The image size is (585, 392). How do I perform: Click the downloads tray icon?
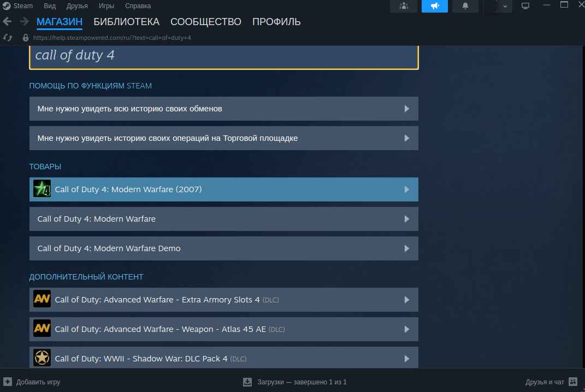[x=247, y=382]
